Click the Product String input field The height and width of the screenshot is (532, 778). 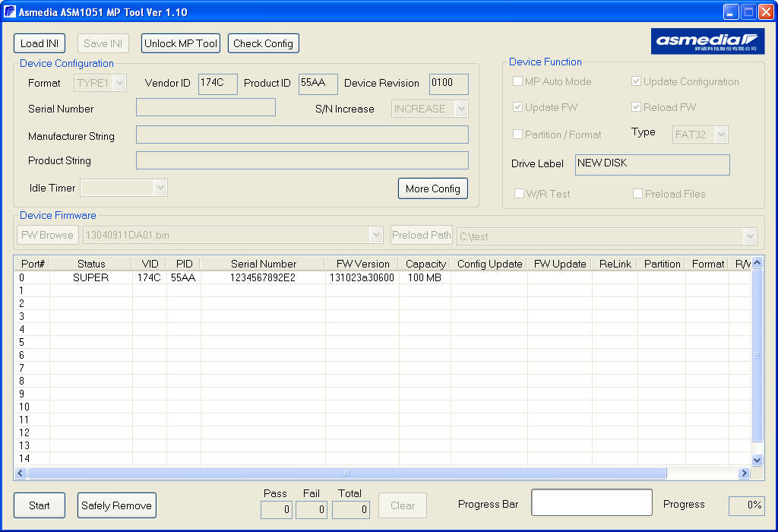[x=302, y=160]
